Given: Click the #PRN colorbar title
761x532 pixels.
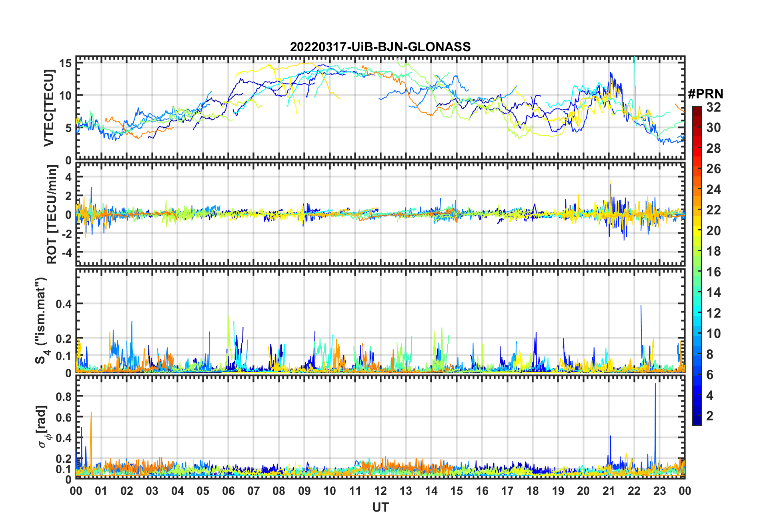Looking at the screenshot, I should 705,94.
